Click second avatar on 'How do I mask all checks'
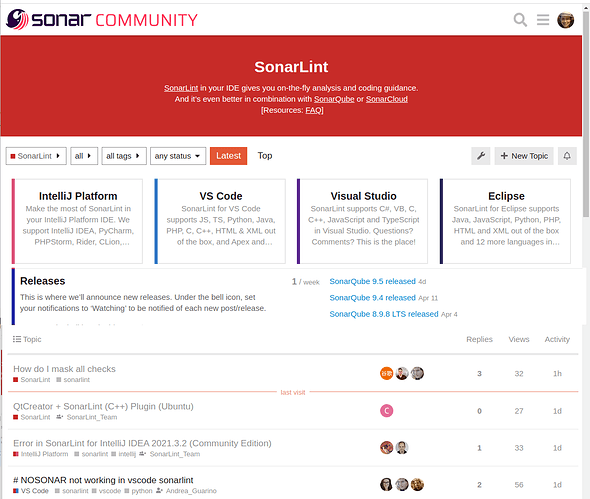 pos(402,373)
